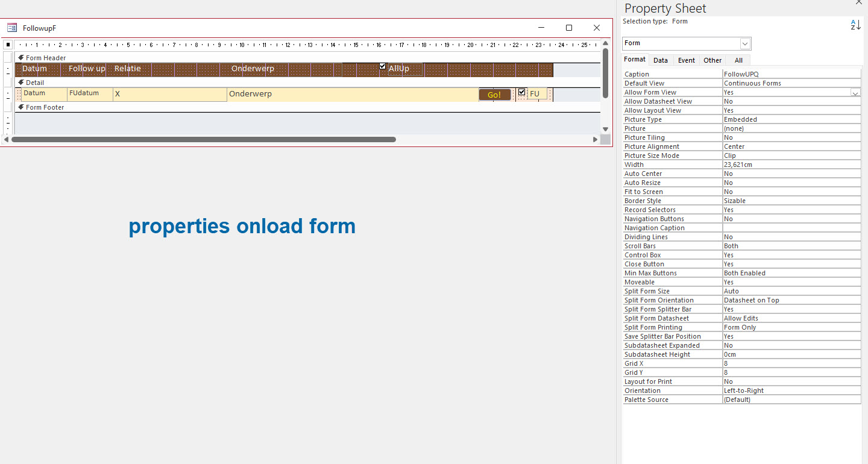Click the Caption property field
This screenshot has height=464, width=868.
(x=791, y=74)
